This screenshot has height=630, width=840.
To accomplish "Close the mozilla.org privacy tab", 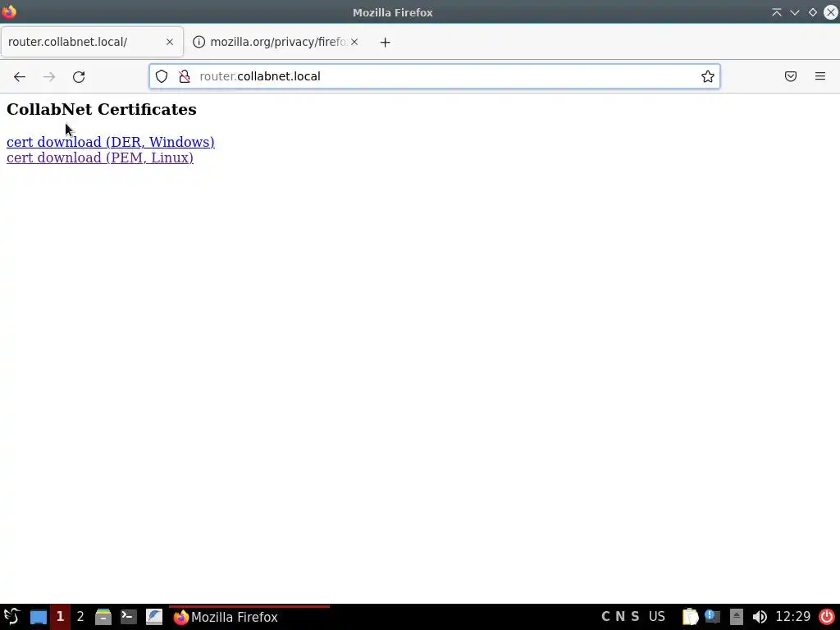I will (x=354, y=42).
